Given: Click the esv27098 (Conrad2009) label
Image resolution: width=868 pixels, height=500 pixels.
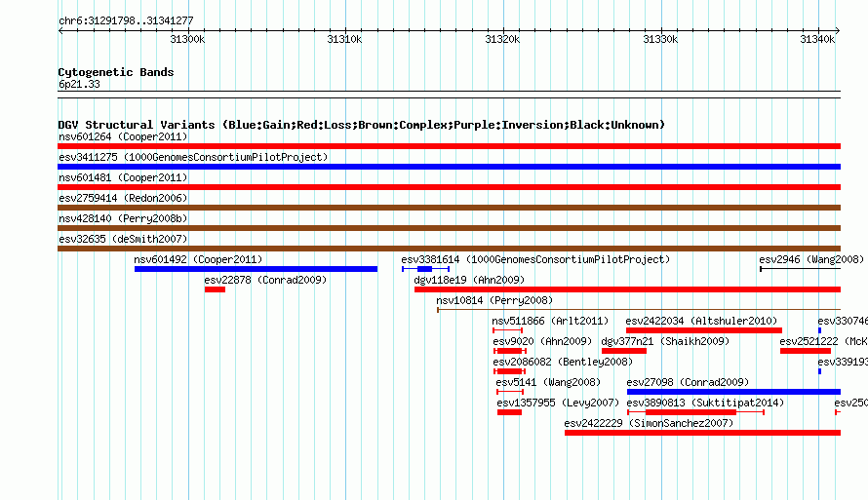Looking at the screenshot, I should click(x=688, y=382).
